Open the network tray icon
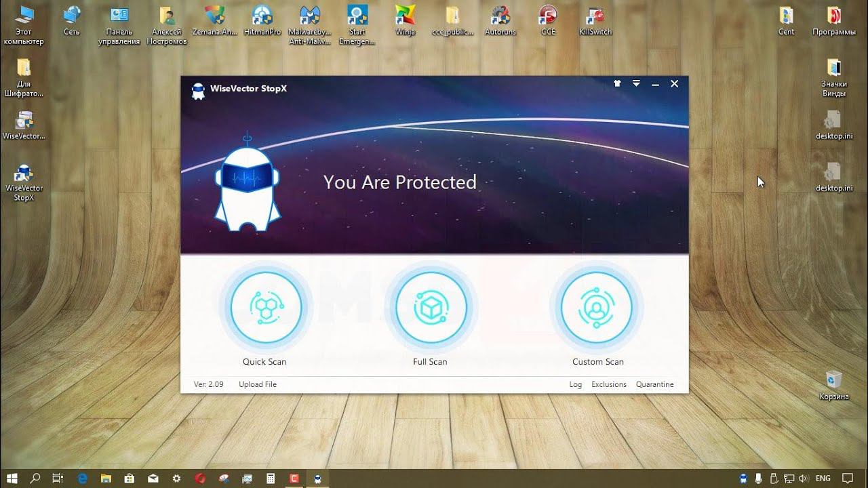This screenshot has width=868, height=488. point(789,479)
